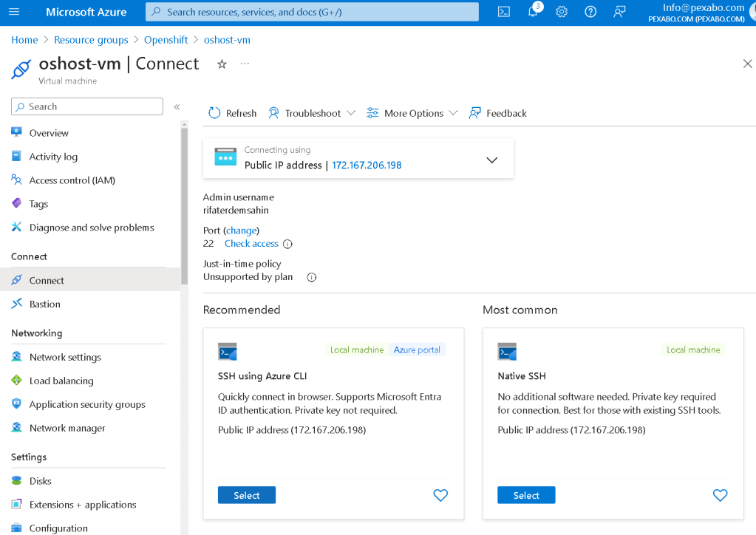The image size is (756, 535).
Task: Close the Connect blade
Action: click(747, 64)
